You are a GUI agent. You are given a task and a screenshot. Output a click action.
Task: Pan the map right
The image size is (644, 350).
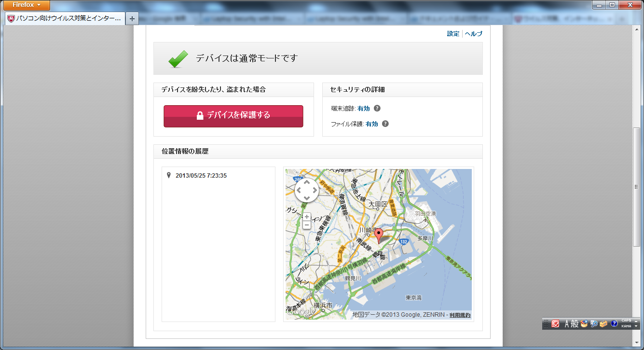[x=315, y=191]
